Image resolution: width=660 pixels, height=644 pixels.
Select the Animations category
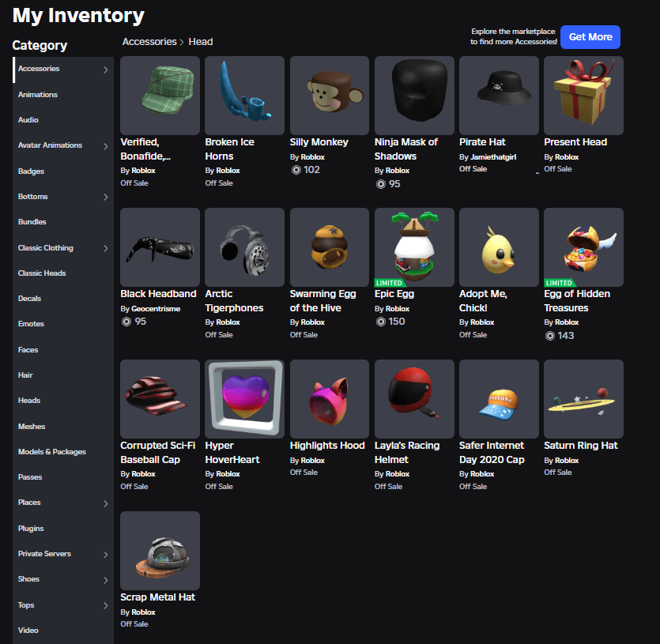click(x=63, y=95)
